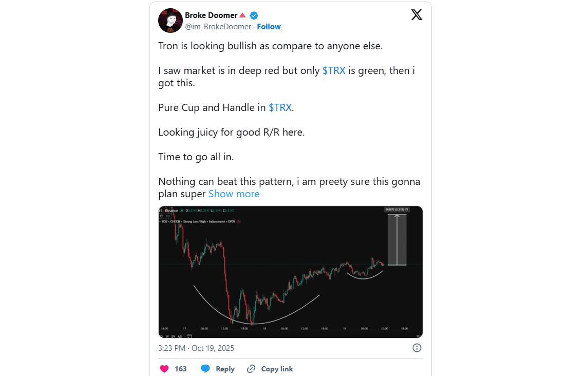Click the @im_BrokeDoomer handle
This screenshot has width=588, height=376.
218,27
